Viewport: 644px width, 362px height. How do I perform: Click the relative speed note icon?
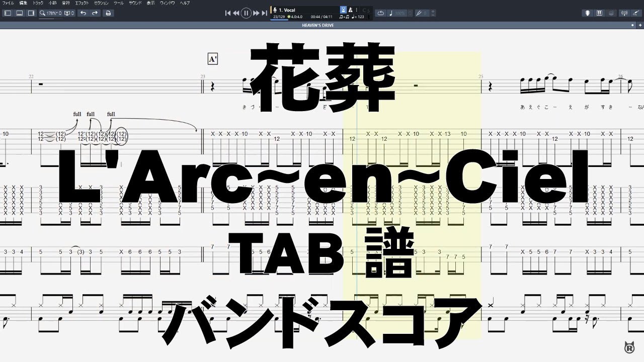pyautogui.click(x=391, y=13)
